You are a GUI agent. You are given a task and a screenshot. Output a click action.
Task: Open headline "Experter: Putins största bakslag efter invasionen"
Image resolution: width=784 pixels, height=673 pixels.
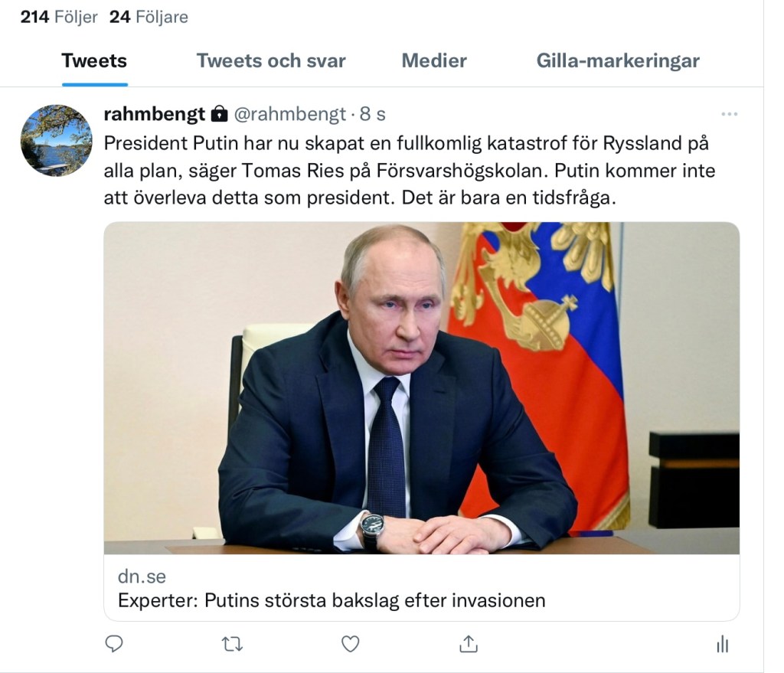(x=332, y=600)
